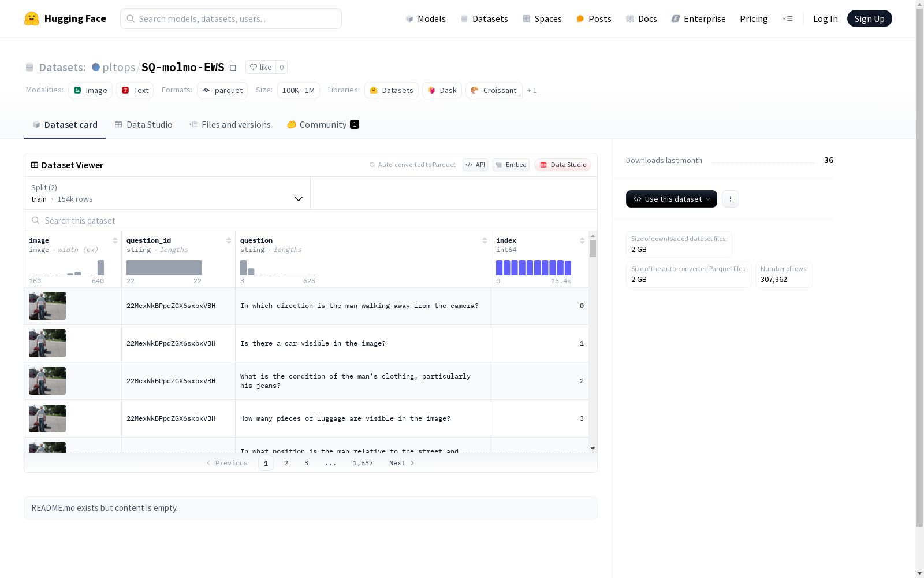Open the thumbnail in row index 2
The image size is (924, 578).
coord(47,381)
